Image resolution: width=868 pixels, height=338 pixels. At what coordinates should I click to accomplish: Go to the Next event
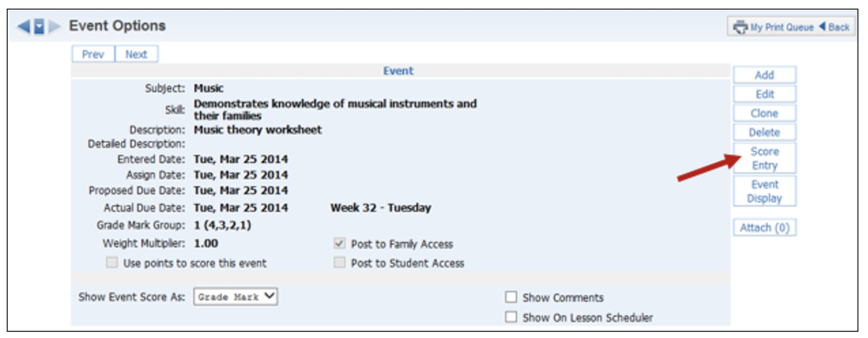coord(136,54)
